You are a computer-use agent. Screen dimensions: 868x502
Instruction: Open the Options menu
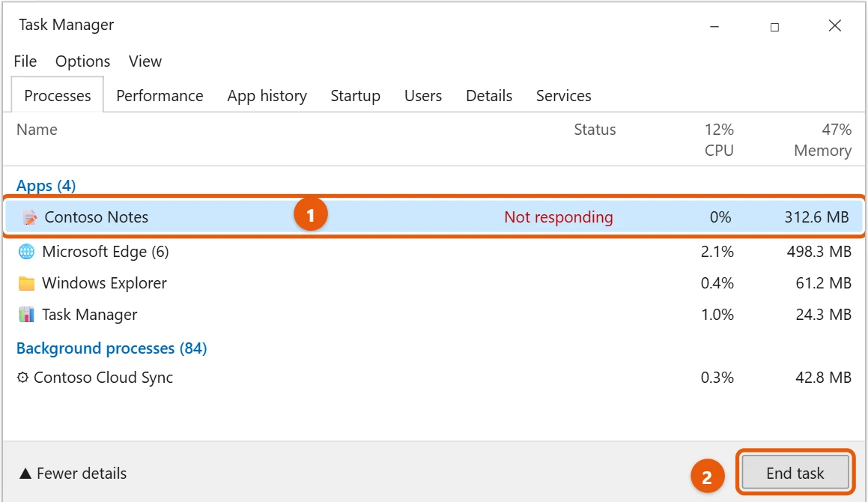pos(82,61)
